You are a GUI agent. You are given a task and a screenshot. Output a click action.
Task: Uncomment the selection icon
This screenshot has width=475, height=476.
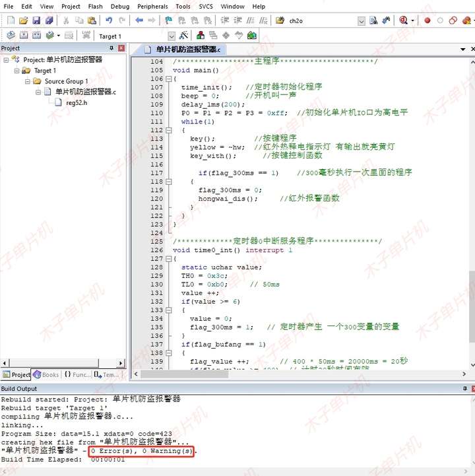coord(263,20)
